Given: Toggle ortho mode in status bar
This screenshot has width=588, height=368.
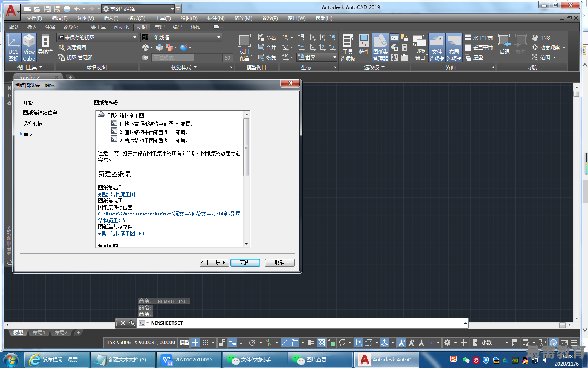Looking at the screenshot, I should (x=243, y=342).
